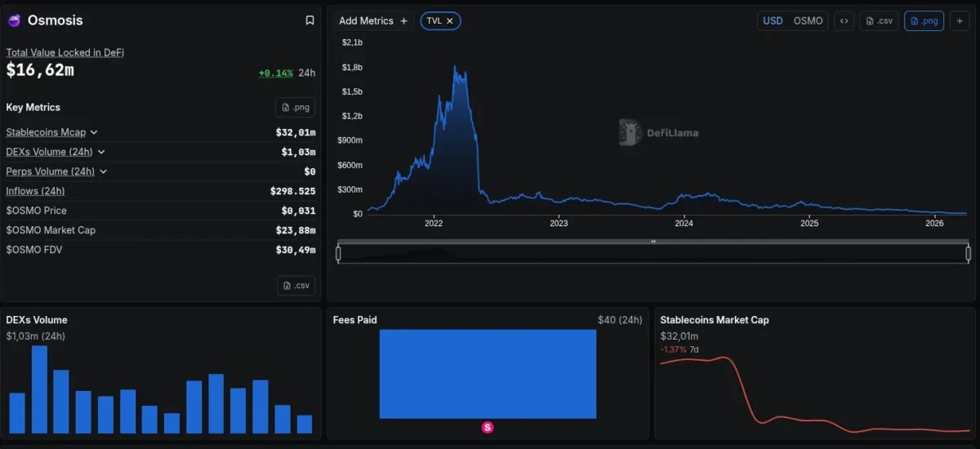Image resolution: width=980 pixels, height=449 pixels.
Task: Click the Key Metrics heading
Action: (33, 107)
